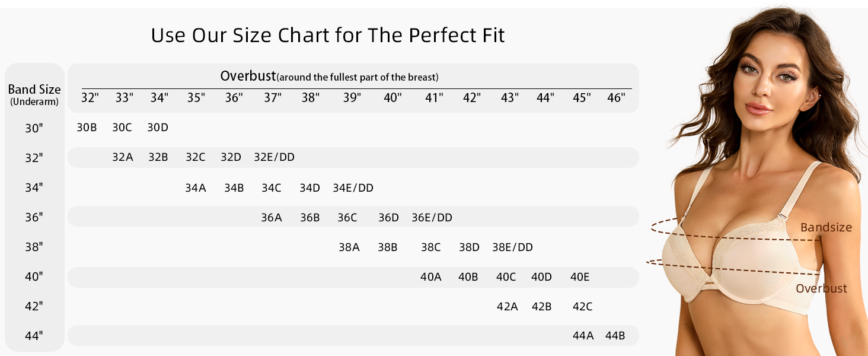Click the 38E/DD size entry
This screenshot has width=868, height=356.
pos(512,247)
